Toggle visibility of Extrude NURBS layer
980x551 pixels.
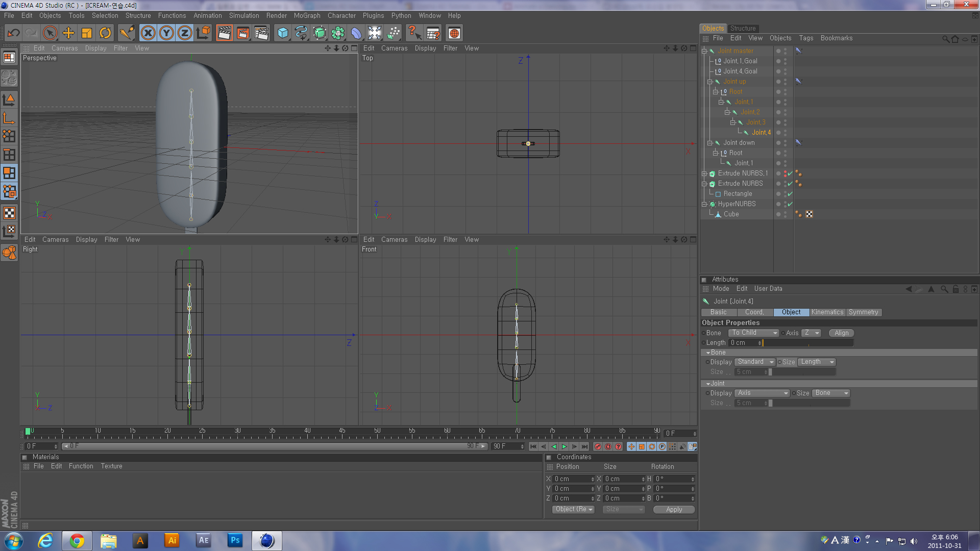tap(777, 183)
